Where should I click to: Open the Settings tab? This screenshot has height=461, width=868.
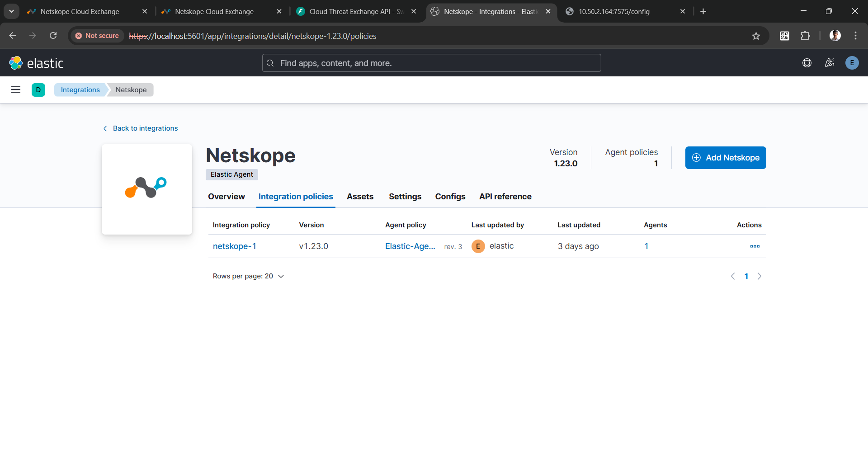(x=405, y=197)
